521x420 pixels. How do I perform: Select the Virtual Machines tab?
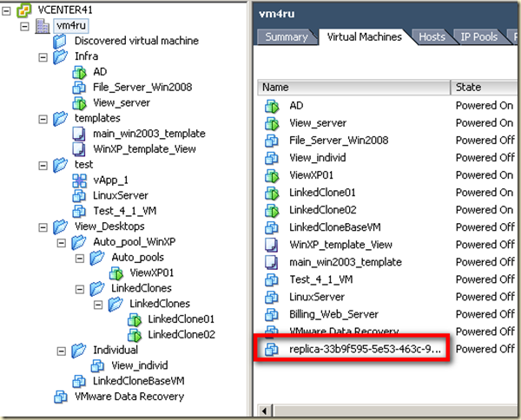click(x=364, y=36)
